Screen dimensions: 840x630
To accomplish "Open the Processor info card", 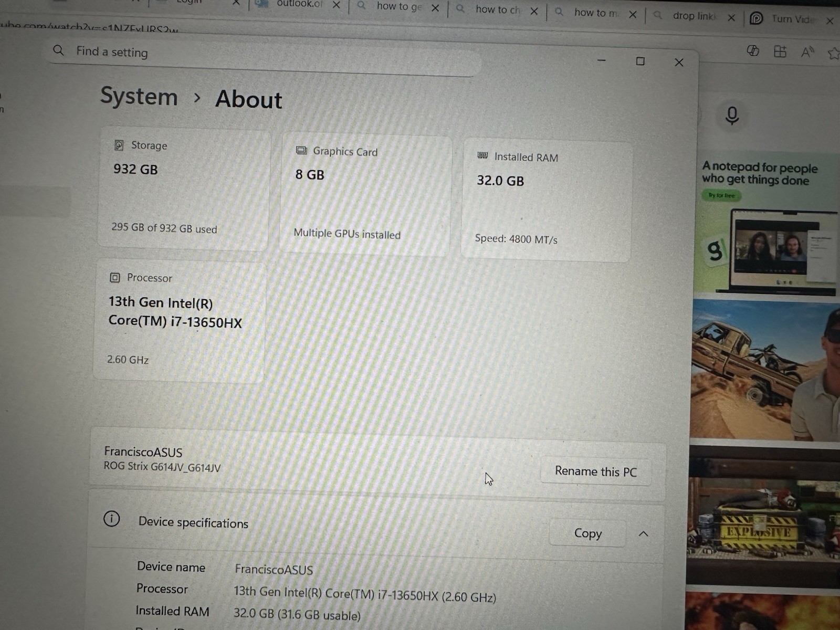I will pyautogui.click(x=180, y=320).
